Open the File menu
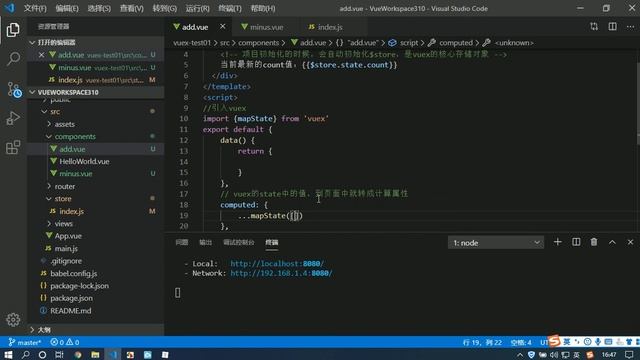This screenshot has height=360, width=640. tap(35, 8)
